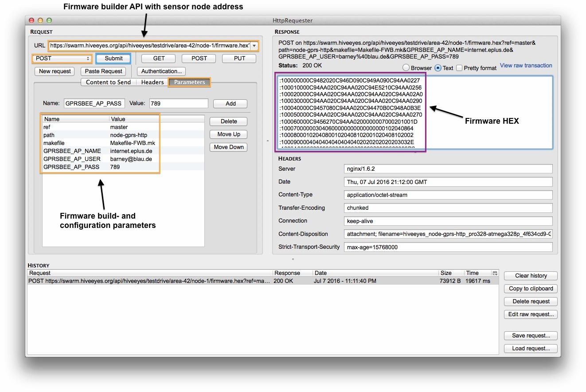Select the POST request in history

pos(149,281)
